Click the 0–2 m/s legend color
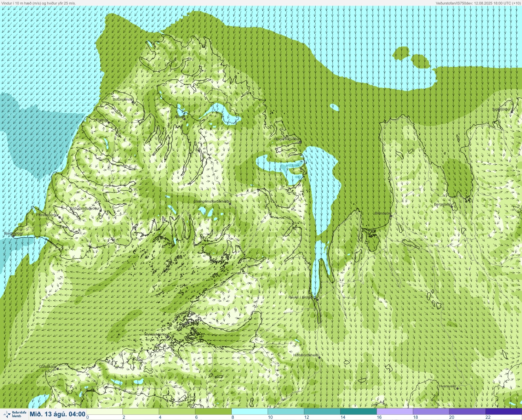The width and height of the screenshot is (522, 420). pyautogui.click(x=104, y=411)
